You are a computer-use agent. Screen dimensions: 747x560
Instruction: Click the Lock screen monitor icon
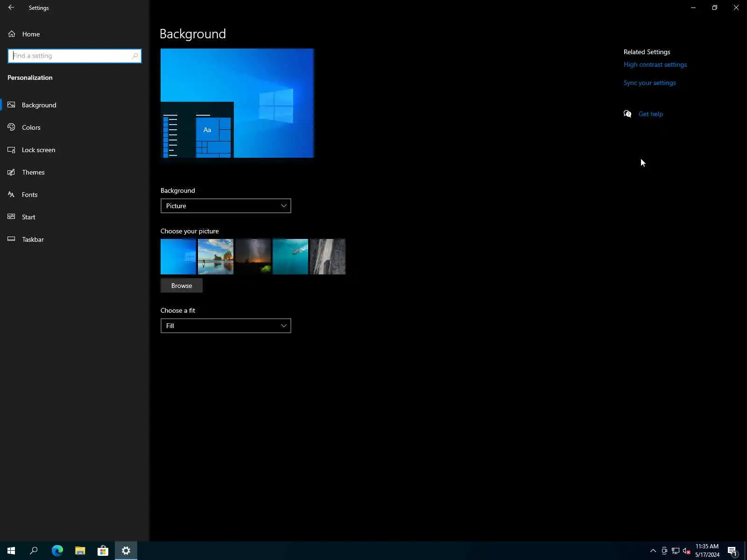pos(11,150)
